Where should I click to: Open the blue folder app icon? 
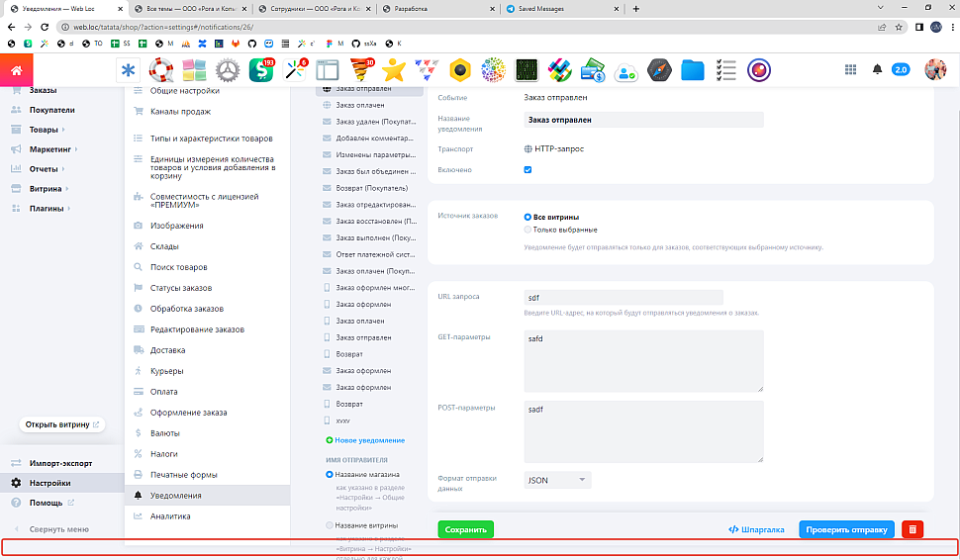pyautogui.click(x=693, y=70)
